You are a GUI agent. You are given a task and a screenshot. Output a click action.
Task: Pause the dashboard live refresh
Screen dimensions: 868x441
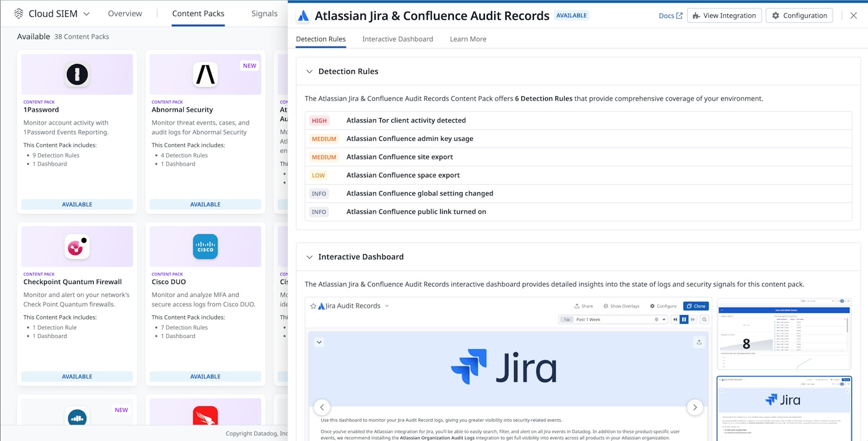(x=684, y=319)
